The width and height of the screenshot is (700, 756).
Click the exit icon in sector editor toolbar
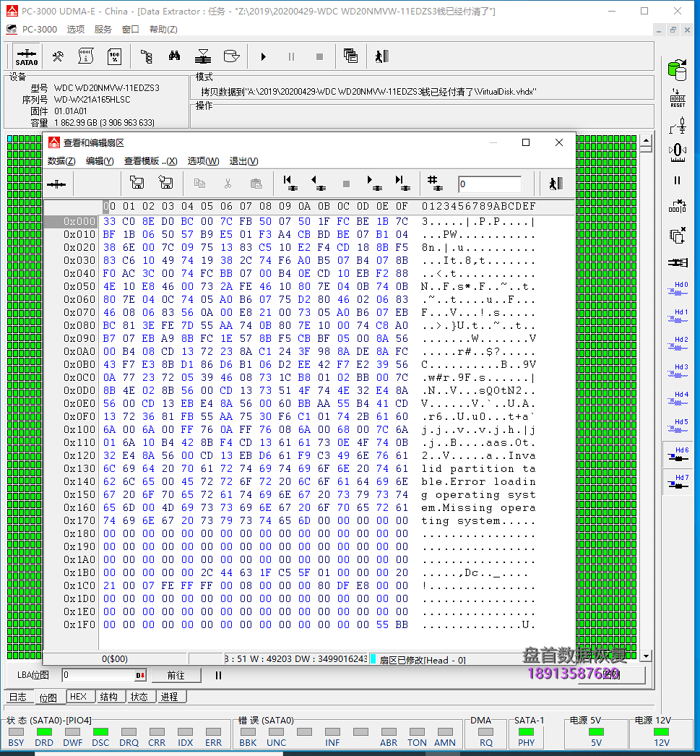coord(556,183)
